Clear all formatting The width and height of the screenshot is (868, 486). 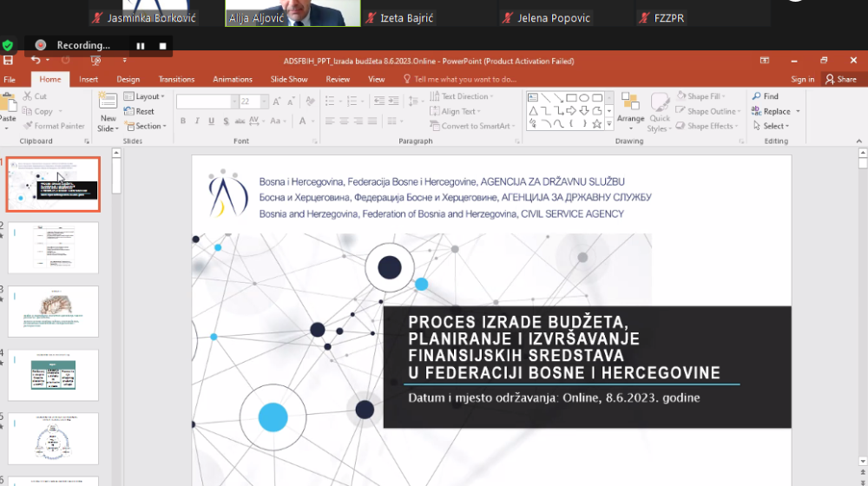pos(311,102)
